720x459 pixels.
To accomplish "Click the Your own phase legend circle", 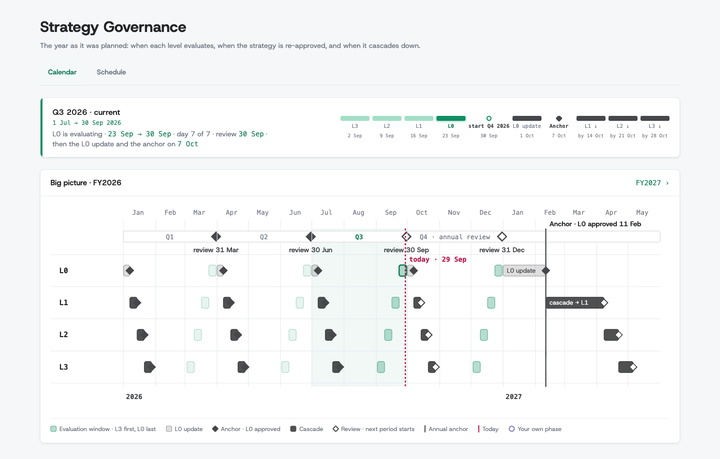I will [x=512, y=429].
